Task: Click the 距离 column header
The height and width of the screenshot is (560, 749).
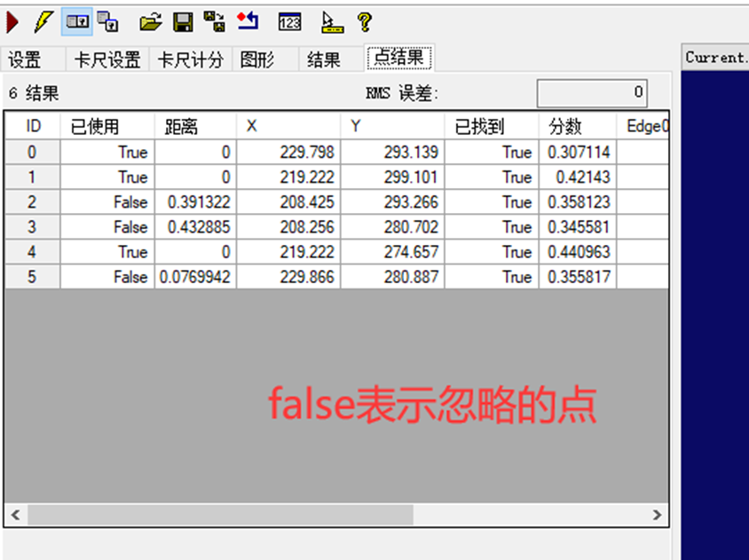Action: coord(195,126)
